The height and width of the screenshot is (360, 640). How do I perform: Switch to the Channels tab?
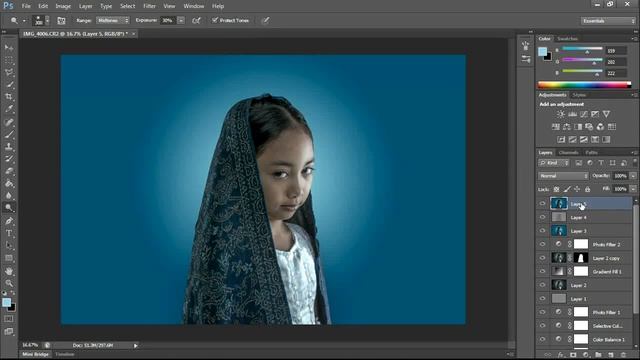click(x=569, y=153)
